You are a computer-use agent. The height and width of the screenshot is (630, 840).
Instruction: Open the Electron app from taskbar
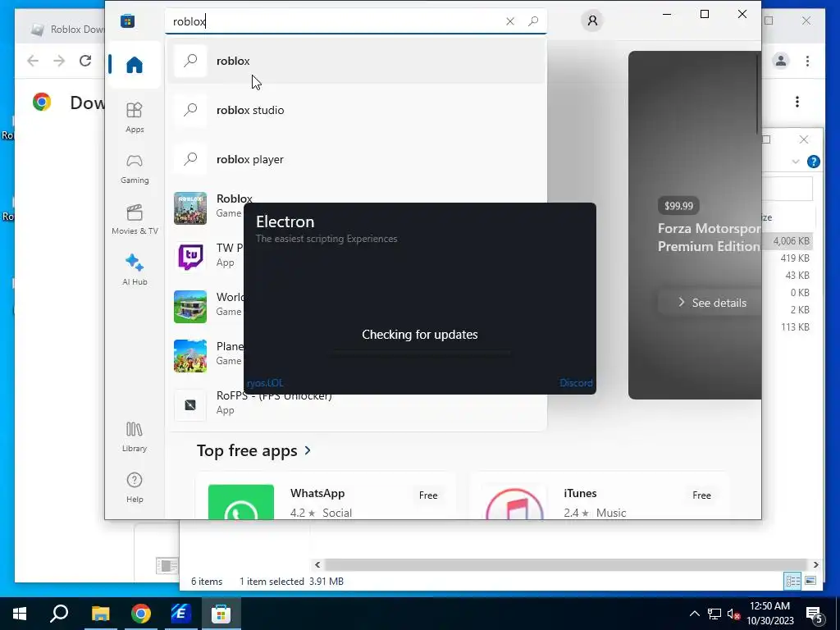point(181,614)
